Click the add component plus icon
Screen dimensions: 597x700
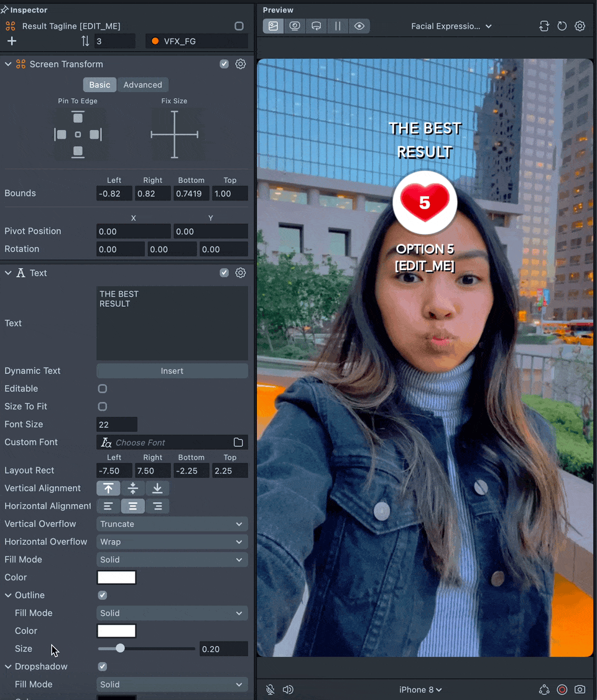point(12,41)
